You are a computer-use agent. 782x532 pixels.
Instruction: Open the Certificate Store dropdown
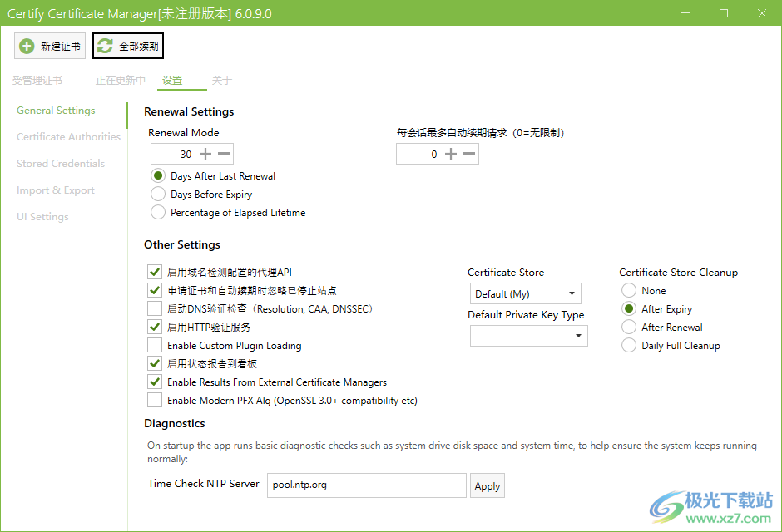pyautogui.click(x=526, y=294)
